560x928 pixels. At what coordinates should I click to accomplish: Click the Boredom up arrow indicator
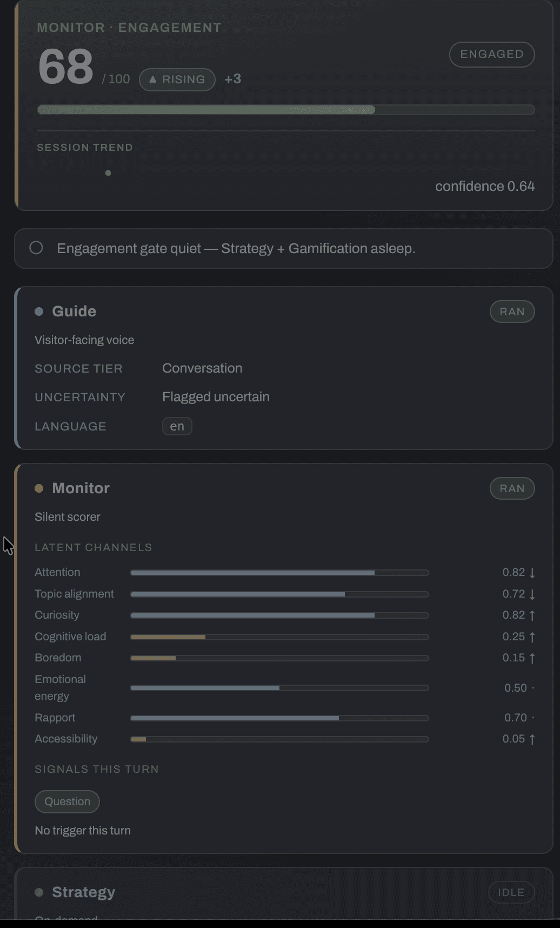tap(532, 658)
